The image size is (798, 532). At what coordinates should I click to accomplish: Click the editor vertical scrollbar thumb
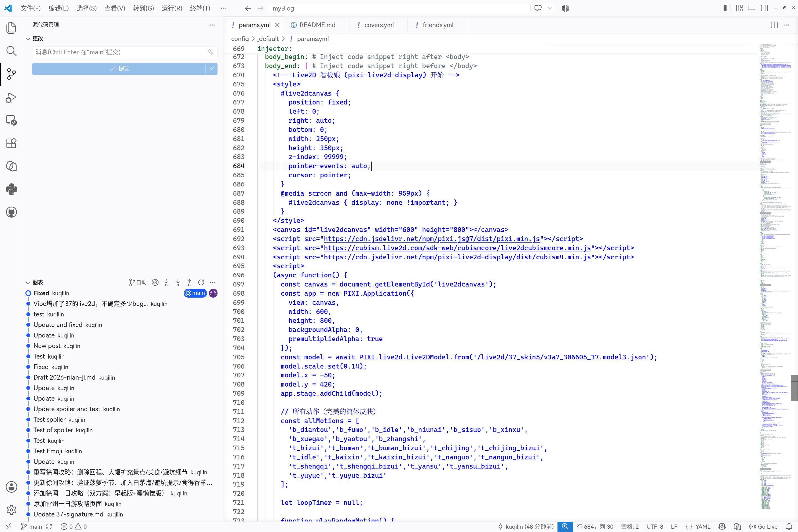pyautogui.click(x=794, y=388)
